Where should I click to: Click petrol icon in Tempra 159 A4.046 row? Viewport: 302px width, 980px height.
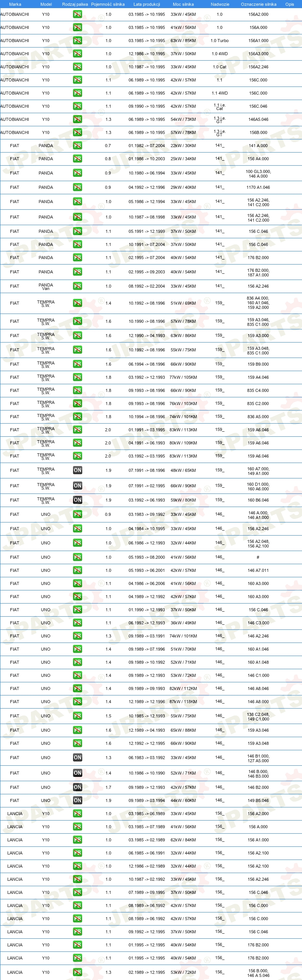tap(77, 377)
